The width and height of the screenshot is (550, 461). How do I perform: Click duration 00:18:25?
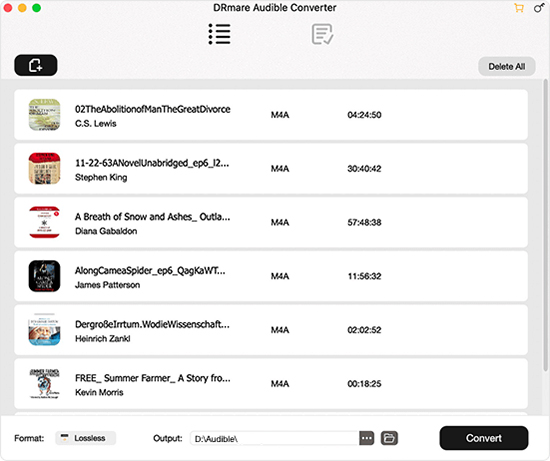click(x=364, y=383)
